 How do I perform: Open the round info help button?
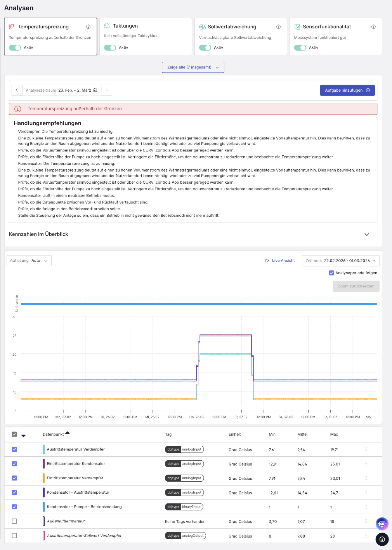coord(382,539)
